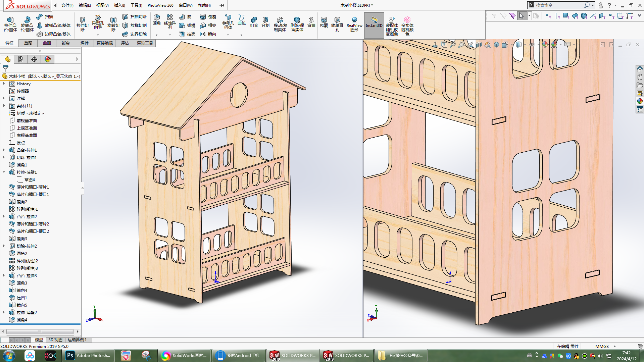Clear all selection filters
The height and width of the screenshot is (362, 644).
coord(503,16)
